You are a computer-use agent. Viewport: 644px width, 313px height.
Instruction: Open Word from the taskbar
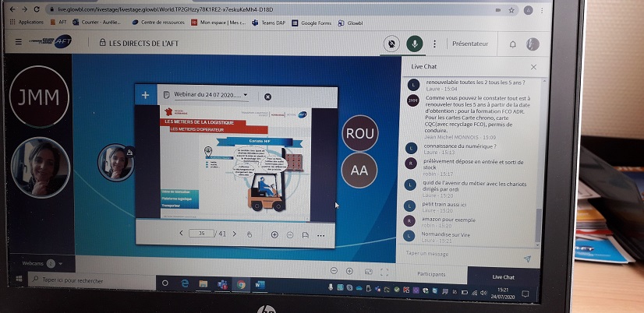260,285
